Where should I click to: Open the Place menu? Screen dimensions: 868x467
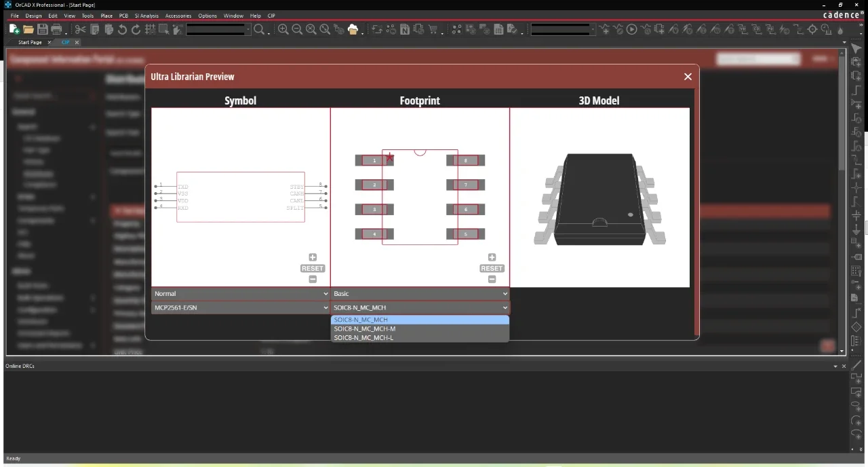pos(106,16)
